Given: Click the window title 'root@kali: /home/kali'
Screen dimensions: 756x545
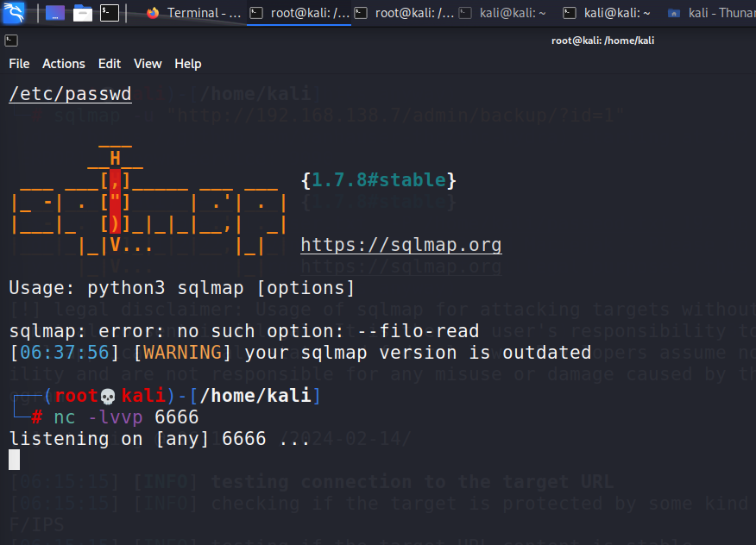Looking at the screenshot, I should (602, 41).
